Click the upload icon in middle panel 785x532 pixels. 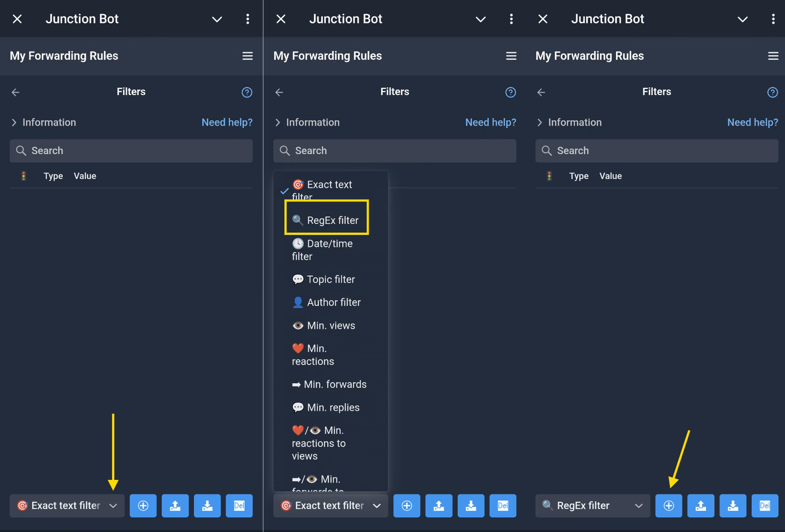pyautogui.click(x=439, y=505)
